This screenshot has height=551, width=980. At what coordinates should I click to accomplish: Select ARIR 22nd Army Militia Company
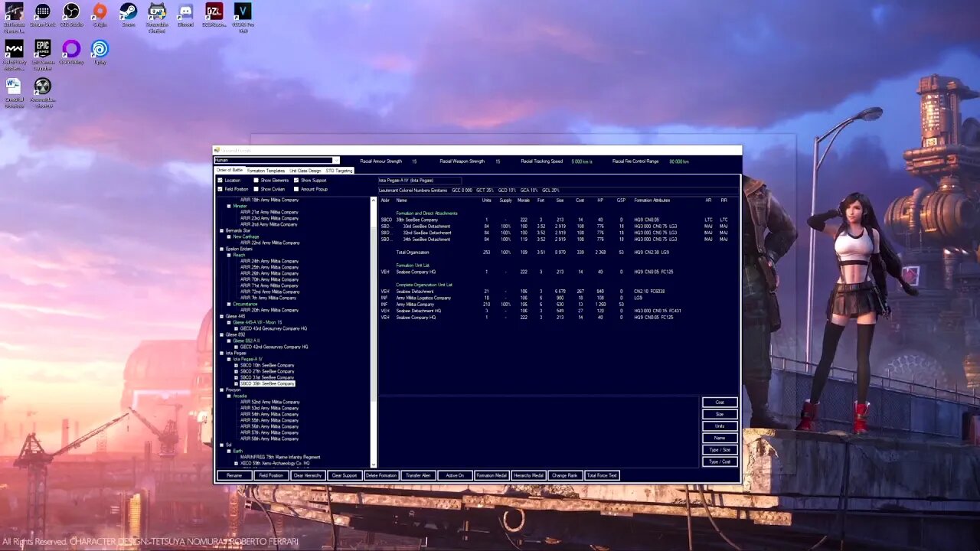click(x=269, y=243)
